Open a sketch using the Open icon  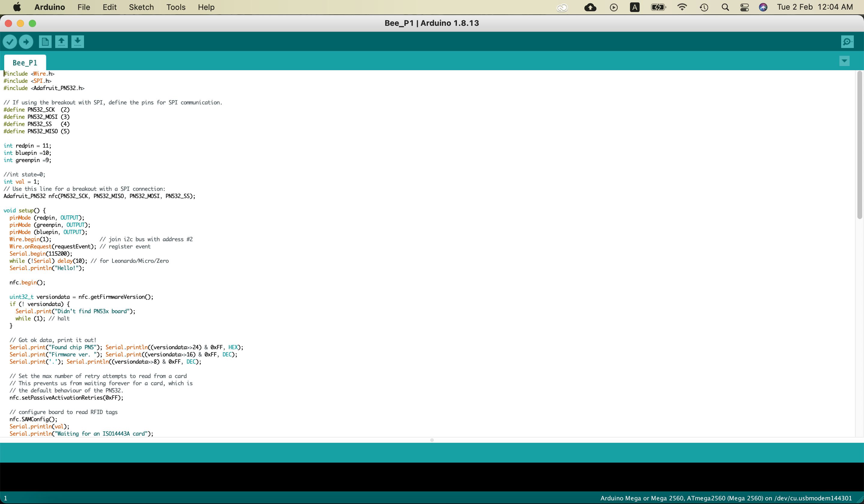(61, 42)
